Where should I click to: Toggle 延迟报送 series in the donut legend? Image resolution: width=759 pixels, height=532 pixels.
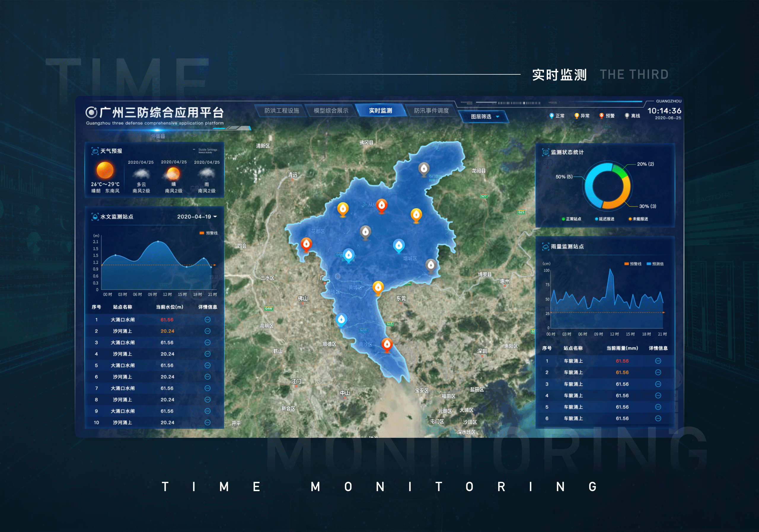click(x=605, y=219)
